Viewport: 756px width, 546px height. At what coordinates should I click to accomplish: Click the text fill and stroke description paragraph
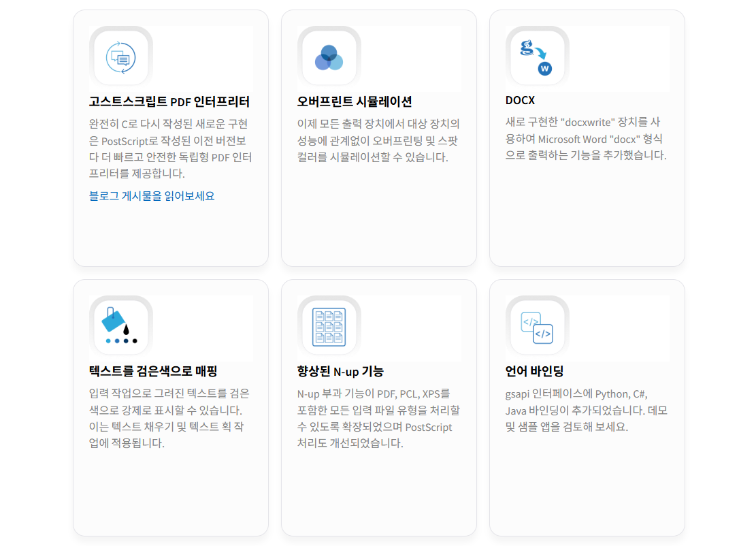coord(169,419)
